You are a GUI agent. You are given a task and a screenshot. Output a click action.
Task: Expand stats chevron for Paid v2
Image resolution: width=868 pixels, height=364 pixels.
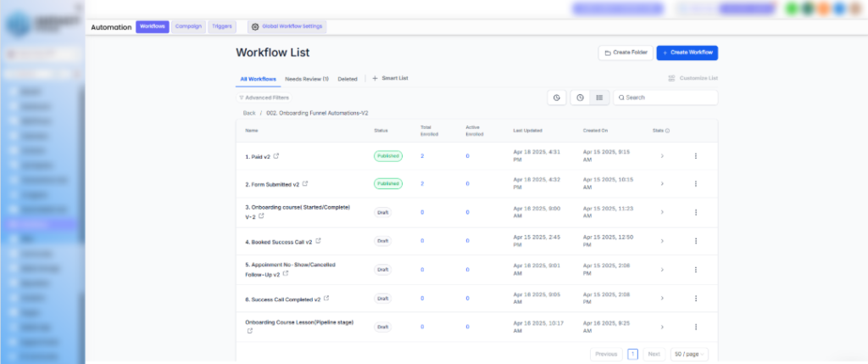tap(661, 156)
